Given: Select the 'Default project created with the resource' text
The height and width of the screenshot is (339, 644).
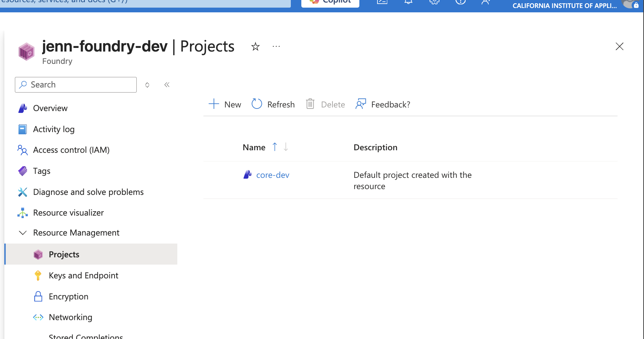Looking at the screenshot, I should coord(413,180).
